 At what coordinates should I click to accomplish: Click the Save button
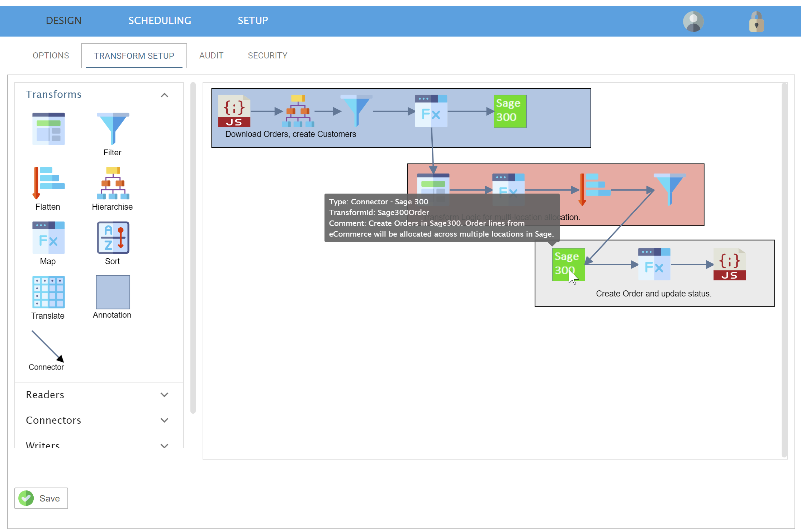[41, 498]
